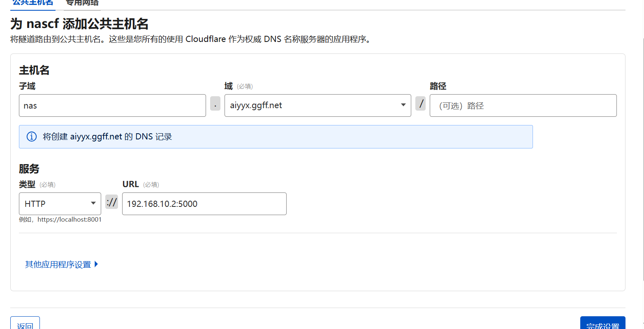
Task: Expand 其他应用程序设置 section
Action: tap(58, 264)
